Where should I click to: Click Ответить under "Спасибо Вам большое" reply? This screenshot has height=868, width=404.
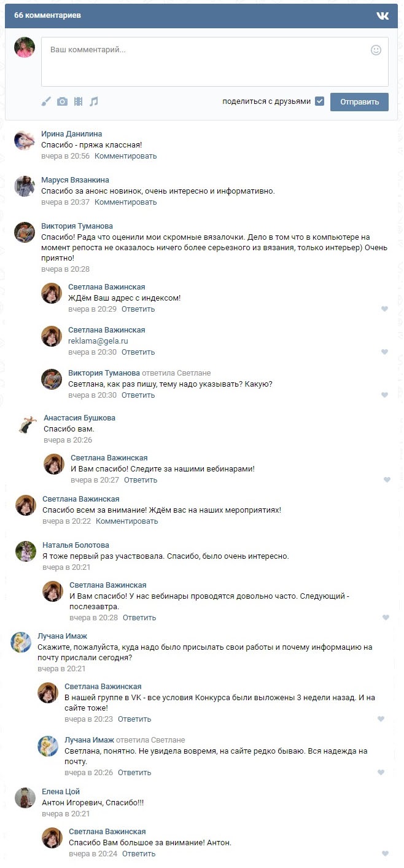139,854
